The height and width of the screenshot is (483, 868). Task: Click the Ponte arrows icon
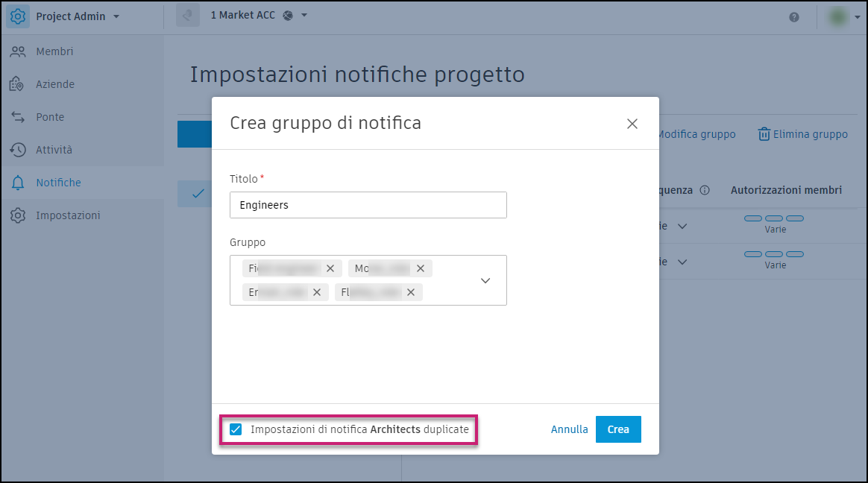coord(21,116)
